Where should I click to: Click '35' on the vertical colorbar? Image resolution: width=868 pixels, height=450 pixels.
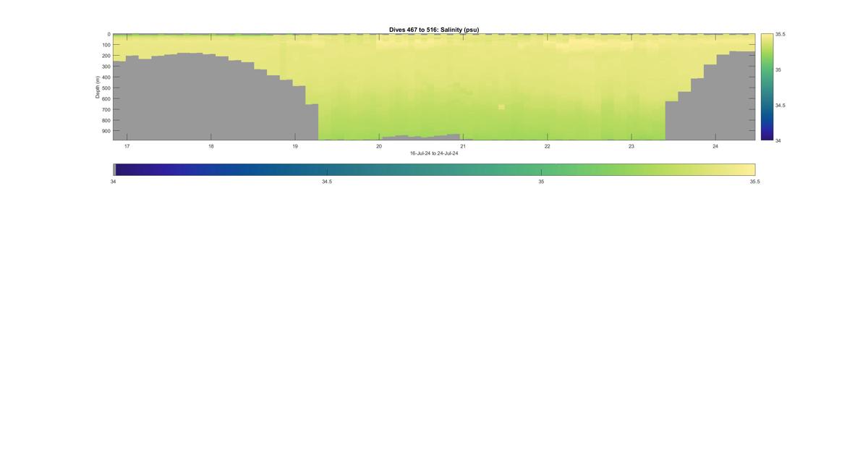(x=778, y=69)
